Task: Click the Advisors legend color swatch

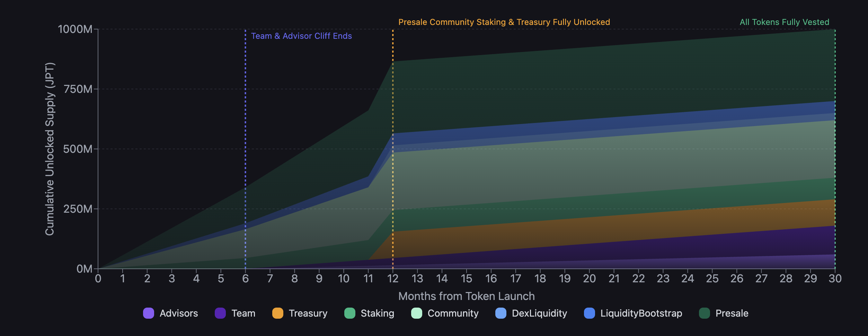Action: (x=149, y=313)
